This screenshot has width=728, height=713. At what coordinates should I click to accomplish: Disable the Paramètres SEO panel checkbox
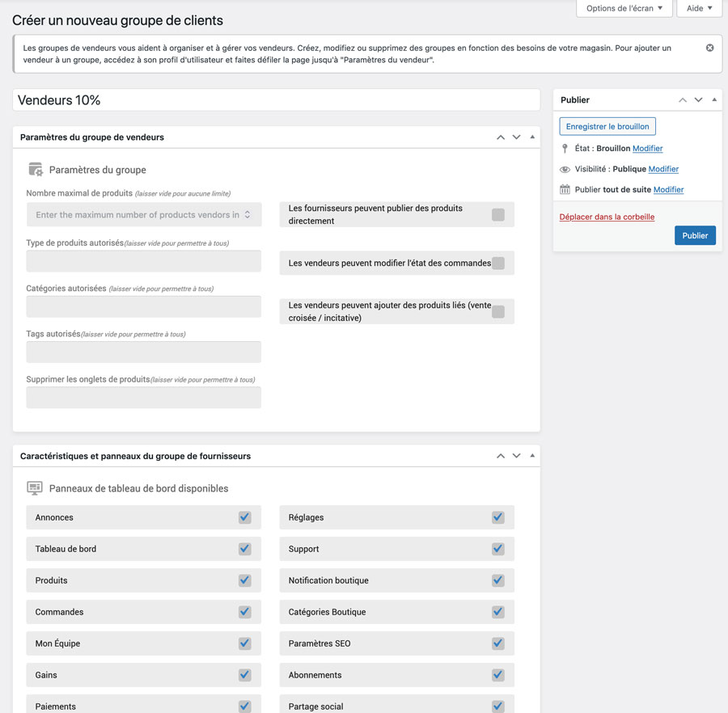497,643
